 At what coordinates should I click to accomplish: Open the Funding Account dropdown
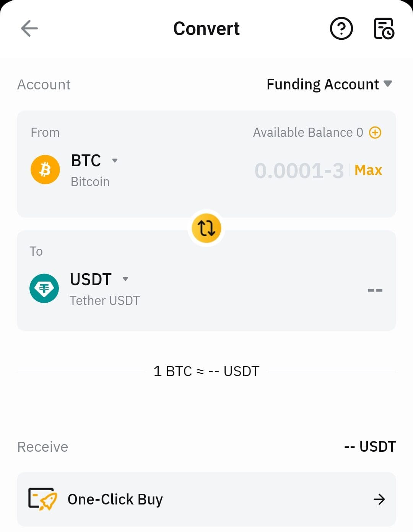click(x=388, y=84)
